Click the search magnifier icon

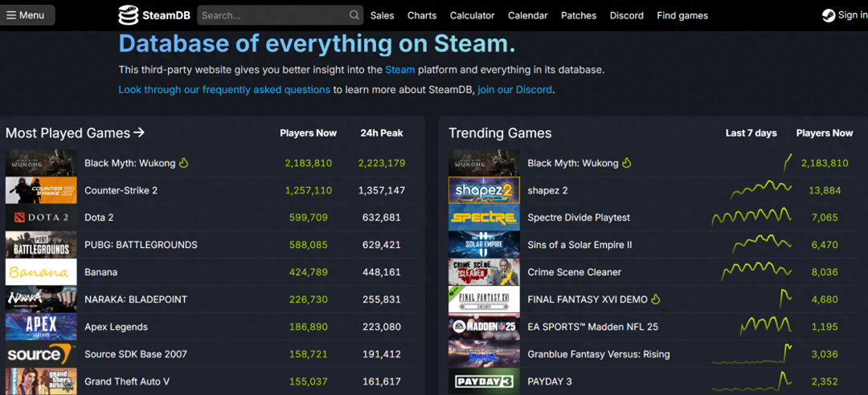coord(354,15)
